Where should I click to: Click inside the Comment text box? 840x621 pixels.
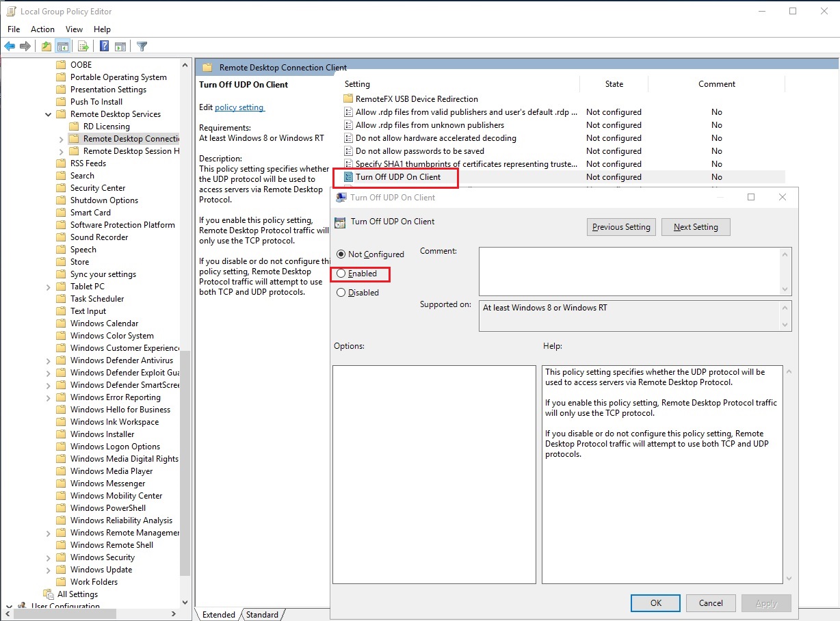click(629, 272)
